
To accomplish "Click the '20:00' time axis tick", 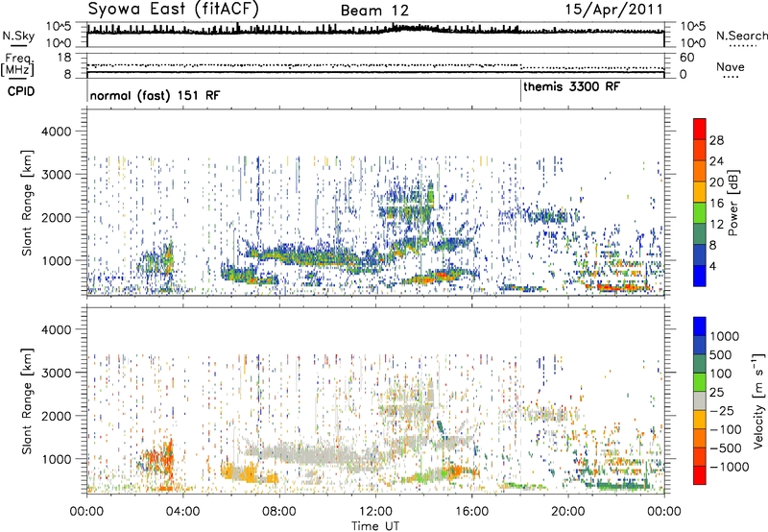I will coord(568,512).
